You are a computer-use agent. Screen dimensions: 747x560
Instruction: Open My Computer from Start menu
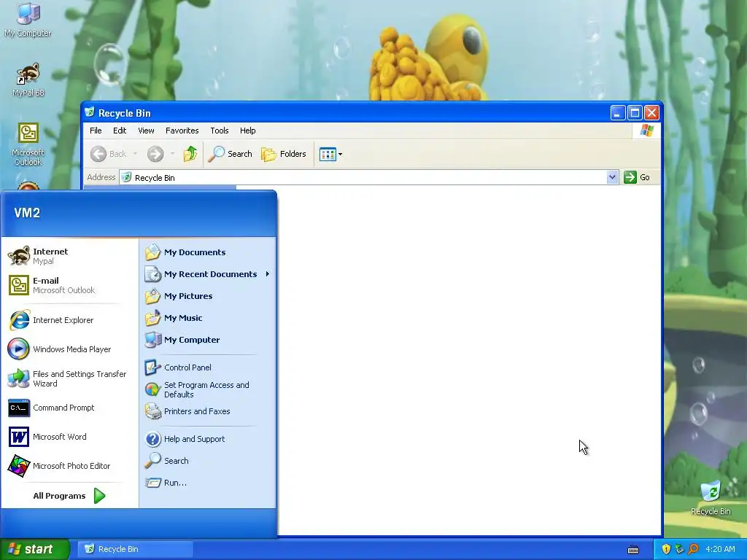[x=208, y=340]
